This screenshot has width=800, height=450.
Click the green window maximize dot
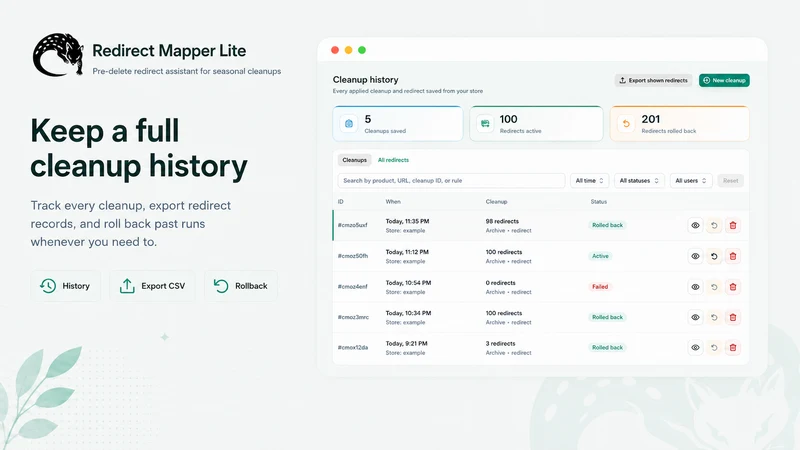point(362,50)
